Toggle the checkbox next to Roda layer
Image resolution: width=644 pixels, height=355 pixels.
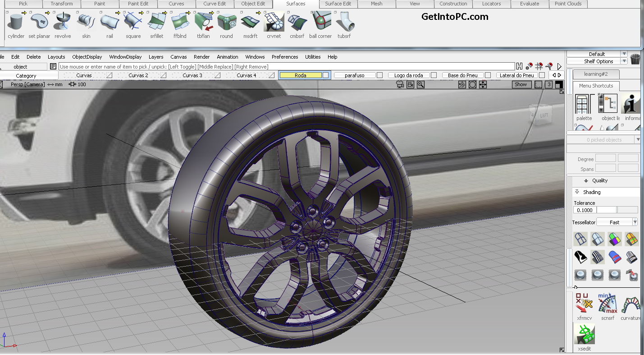(x=325, y=75)
